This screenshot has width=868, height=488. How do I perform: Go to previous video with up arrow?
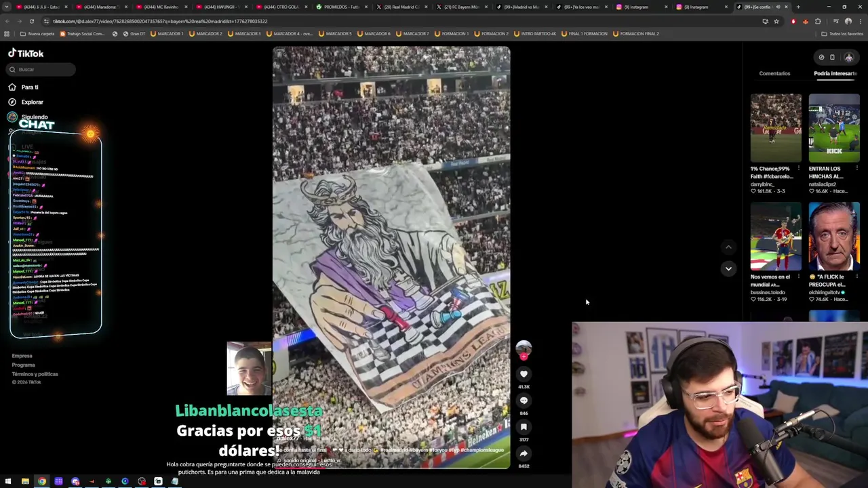728,247
